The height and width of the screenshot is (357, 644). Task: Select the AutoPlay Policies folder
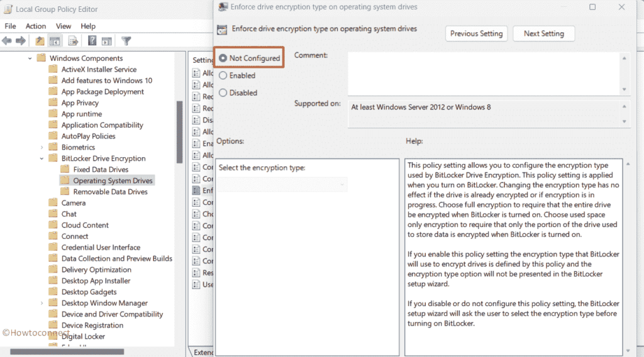click(x=88, y=136)
